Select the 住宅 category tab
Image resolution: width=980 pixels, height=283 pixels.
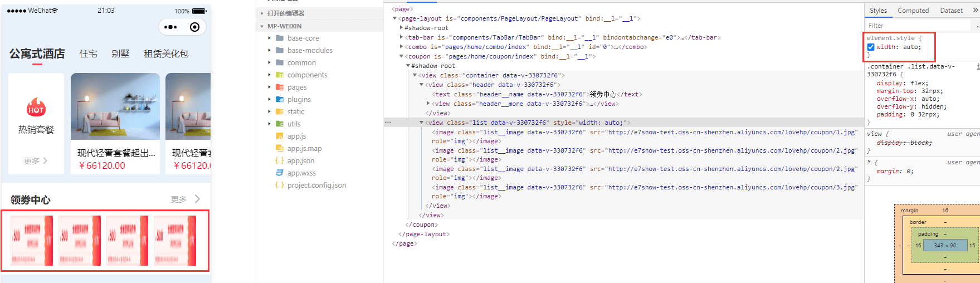coord(88,54)
